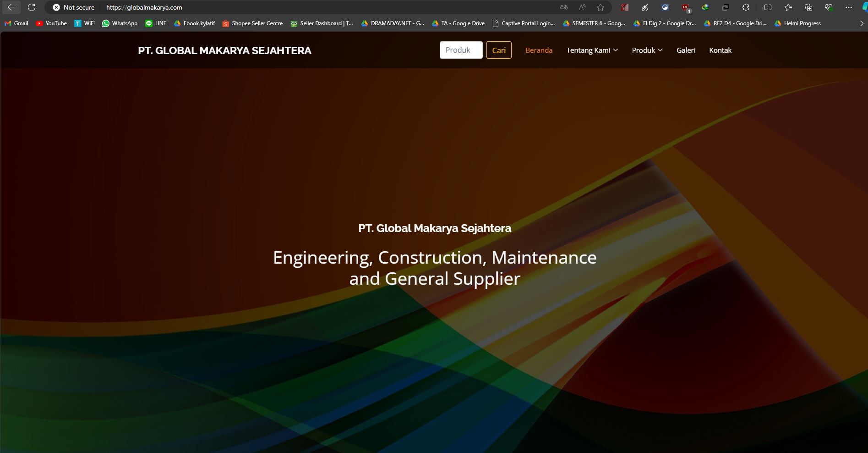Open the El Dig 2 Google Drive bookmark
The height and width of the screenshot is (453, 868).
coord(665,23)
